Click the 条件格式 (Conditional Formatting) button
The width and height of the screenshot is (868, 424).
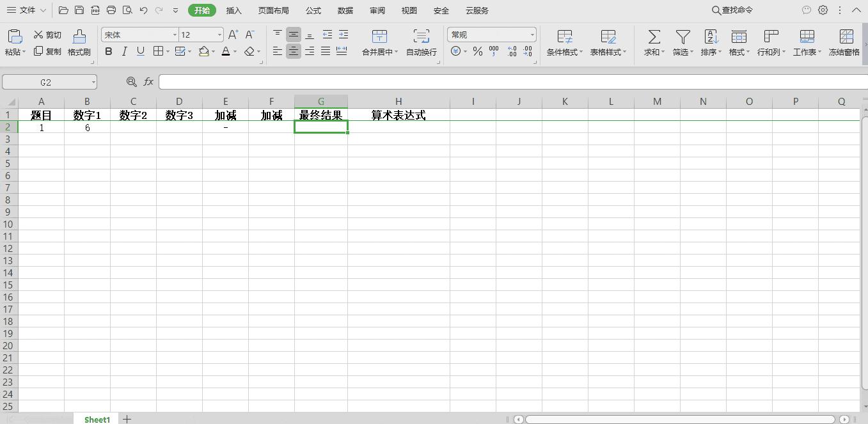pos(564,42)
